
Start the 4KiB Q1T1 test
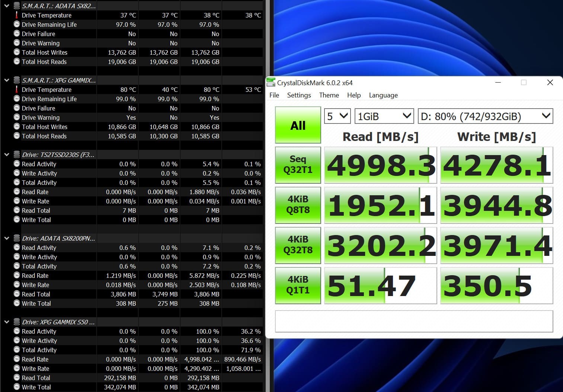click(x=298, y=285)
